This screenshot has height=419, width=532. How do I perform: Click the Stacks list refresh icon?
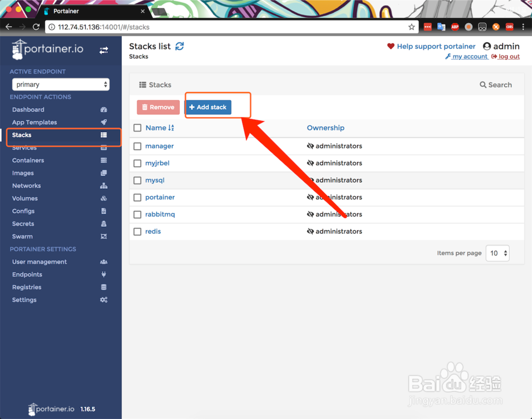(x=179, y=46)
